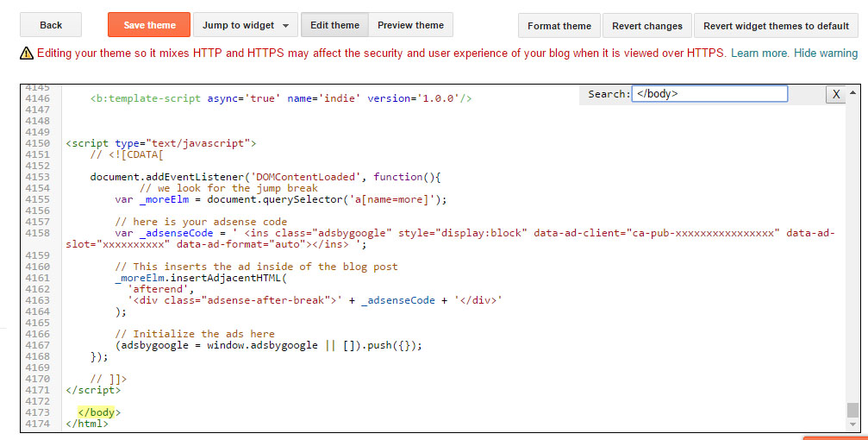Click the // <![CDATA[ comment line
868x440 pixels.
point(127,154)
